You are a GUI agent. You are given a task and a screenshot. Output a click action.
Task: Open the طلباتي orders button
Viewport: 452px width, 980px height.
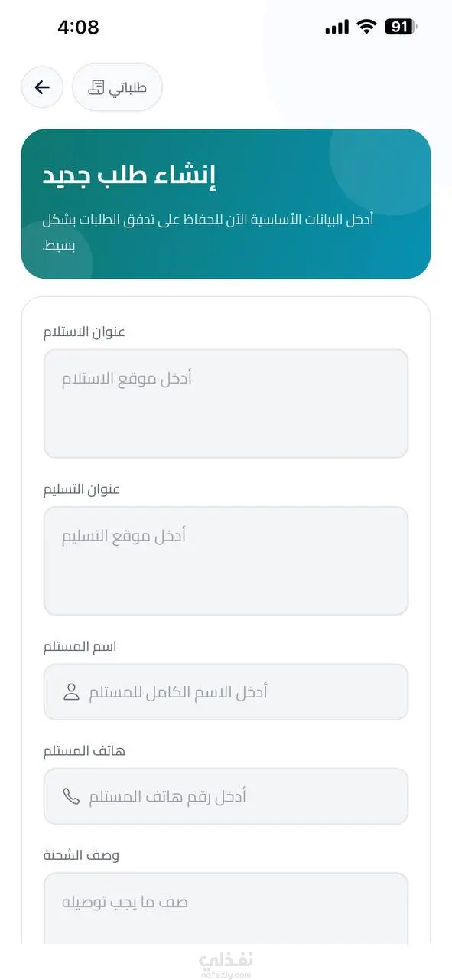pos(117,87)
